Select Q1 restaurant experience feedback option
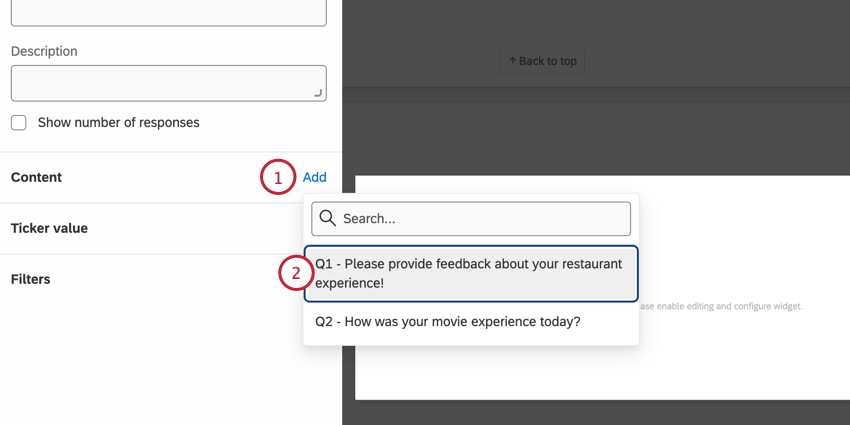 pyautogui.click(x=471, y=273)
